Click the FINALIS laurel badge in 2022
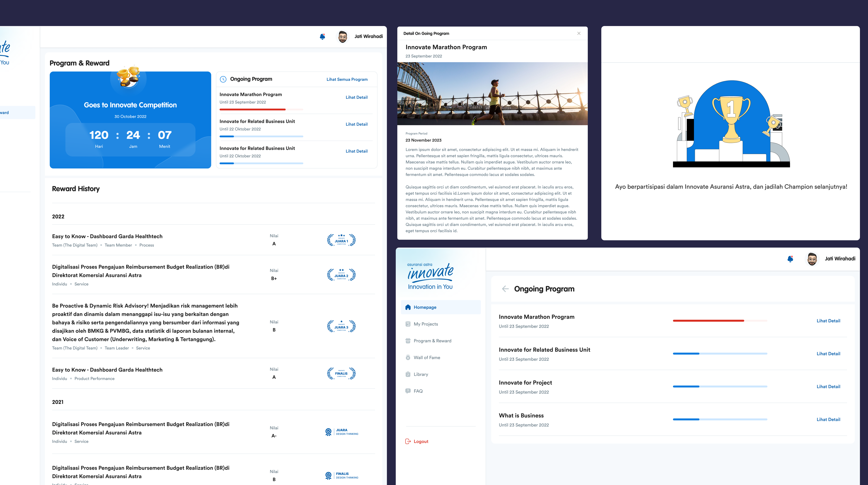 341,373
